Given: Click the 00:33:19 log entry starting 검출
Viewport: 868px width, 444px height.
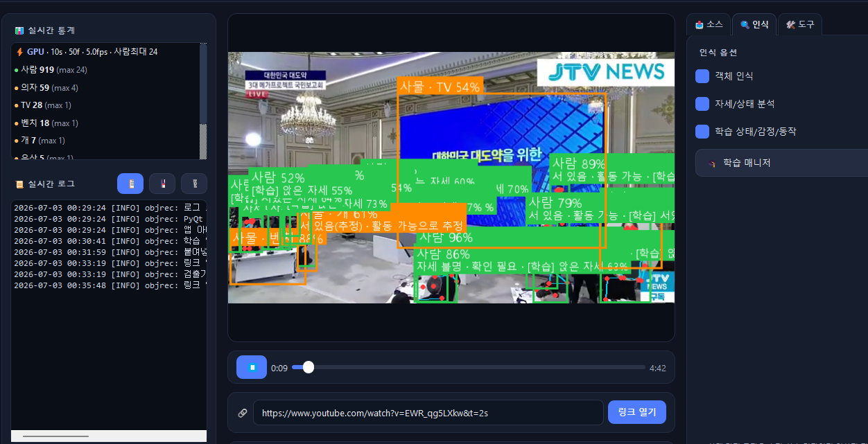Looking at the screenshot, I should pyautogui.click(x=110, y=274).
